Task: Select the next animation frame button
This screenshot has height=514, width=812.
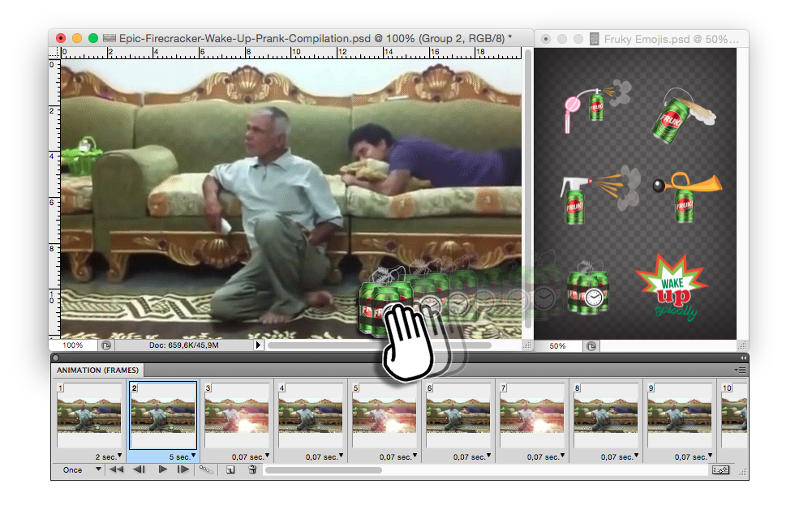Action: tap(183, 469)
